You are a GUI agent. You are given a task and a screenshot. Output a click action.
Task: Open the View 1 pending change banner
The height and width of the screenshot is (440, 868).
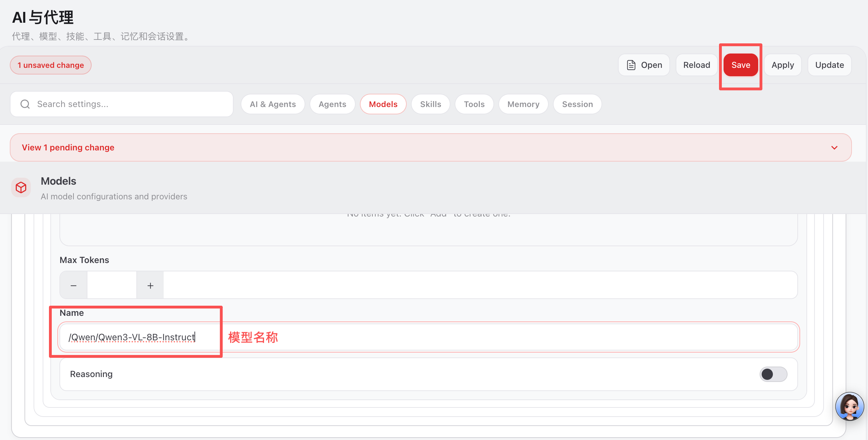(x=68, y=148)
